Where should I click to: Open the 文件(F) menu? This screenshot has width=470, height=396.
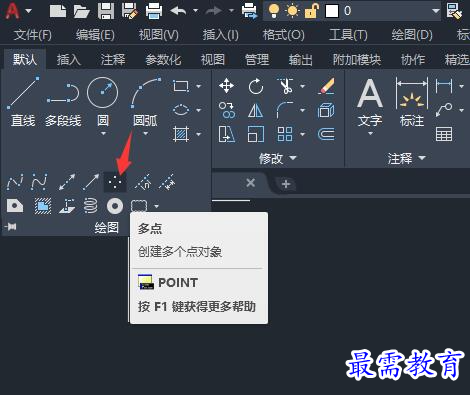(33, 35)
